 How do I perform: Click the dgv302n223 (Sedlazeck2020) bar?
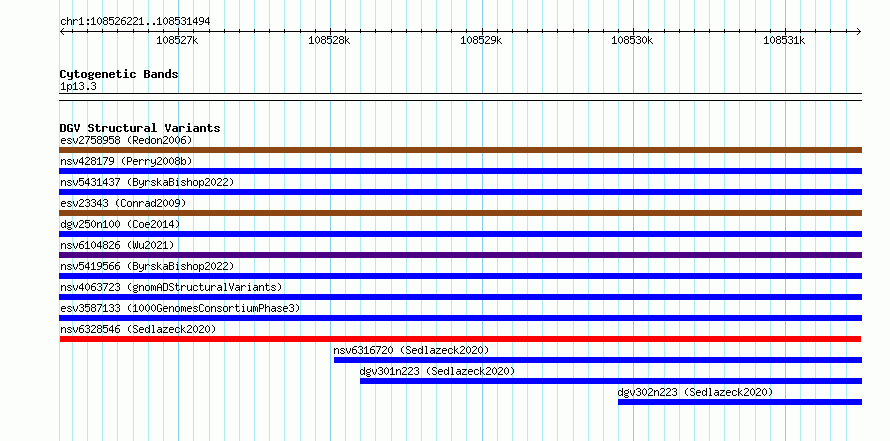(x=740, y=402)
